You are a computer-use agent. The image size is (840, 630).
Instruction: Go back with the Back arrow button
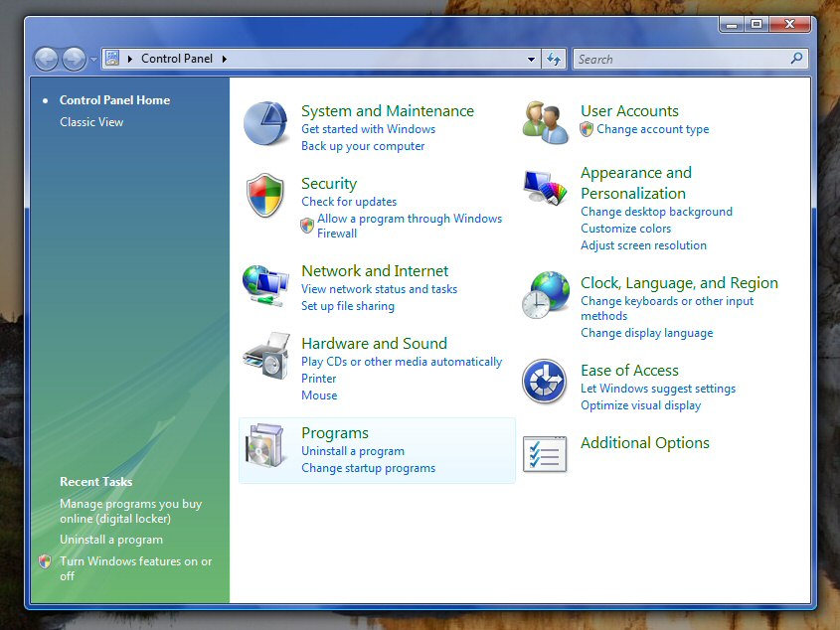[x=46, y=59]
